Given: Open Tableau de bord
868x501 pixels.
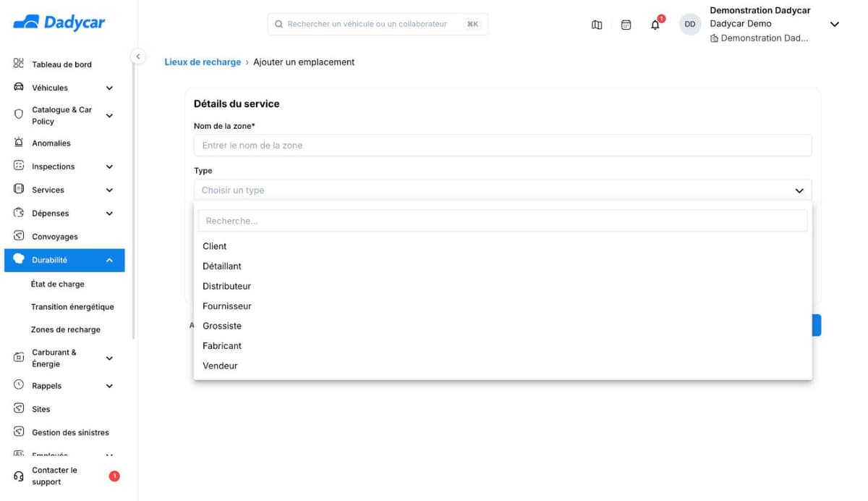Looking at the screenshot, I should tap(62, 64).
